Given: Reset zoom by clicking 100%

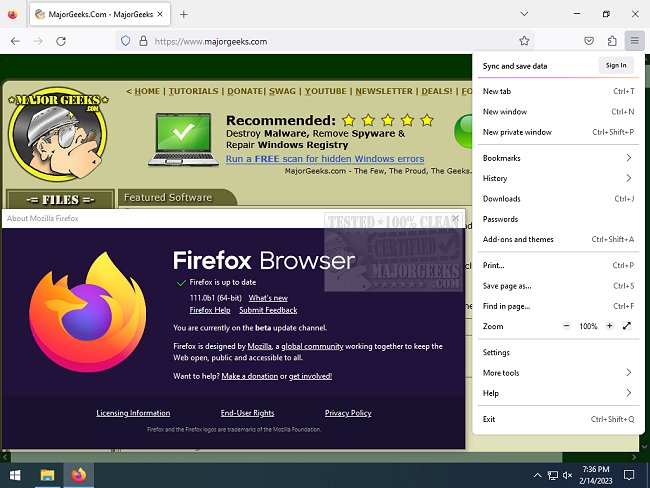Looking at the screenshot, I should 588,326.
